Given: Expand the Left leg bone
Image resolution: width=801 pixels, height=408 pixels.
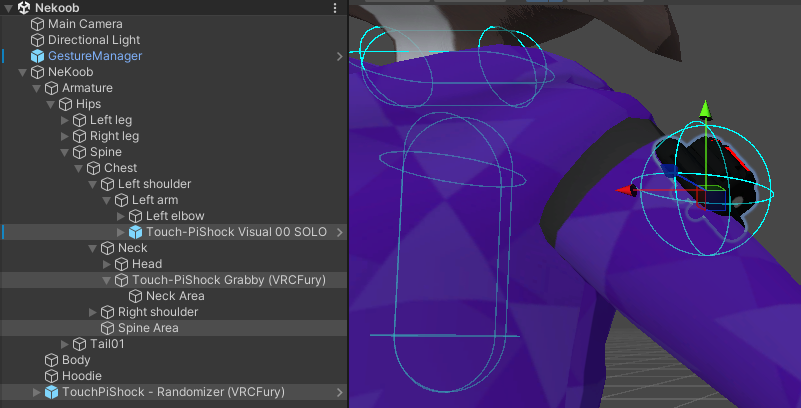Looking at the screenshot, I should click(x=64, y=120).
